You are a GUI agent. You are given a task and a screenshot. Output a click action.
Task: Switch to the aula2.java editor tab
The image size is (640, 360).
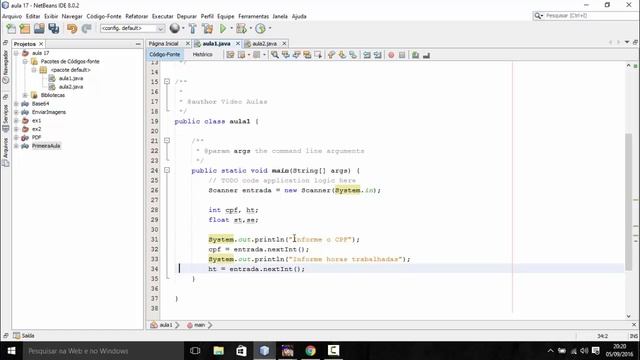coord(264,43)
